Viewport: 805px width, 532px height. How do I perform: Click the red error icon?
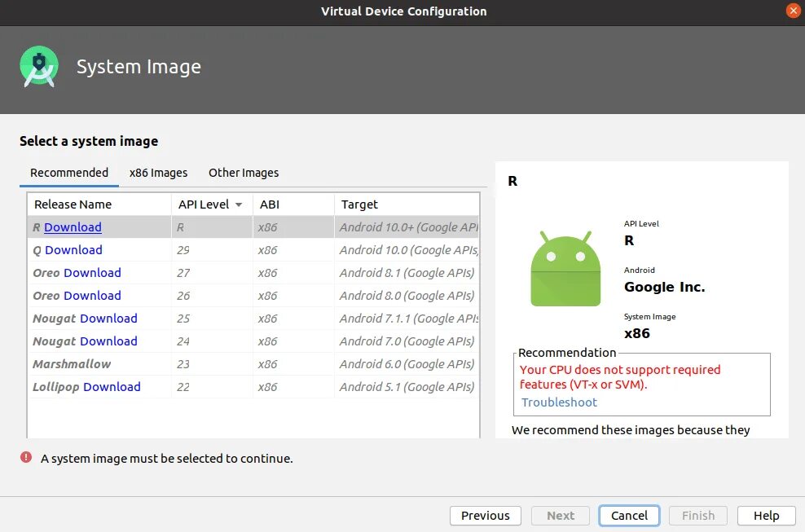click(x=26, y=458)
